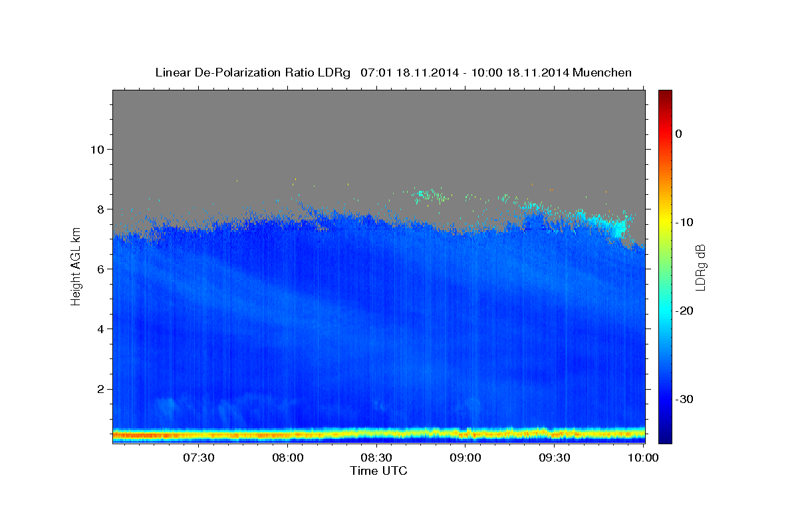Click the colorbar value -10
The height and width of the screenshot is (532, 798).
coord(684,222)
